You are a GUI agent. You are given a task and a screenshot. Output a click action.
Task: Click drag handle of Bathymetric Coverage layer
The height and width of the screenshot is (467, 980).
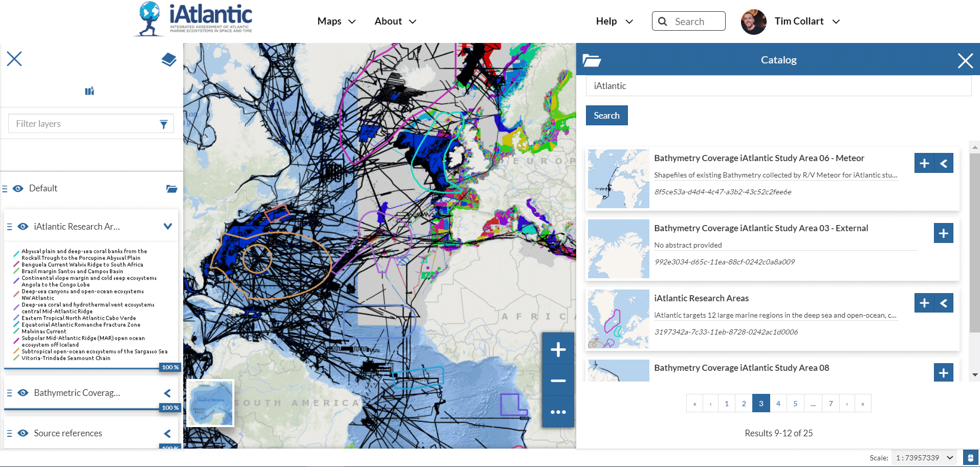tap(9, 393)
